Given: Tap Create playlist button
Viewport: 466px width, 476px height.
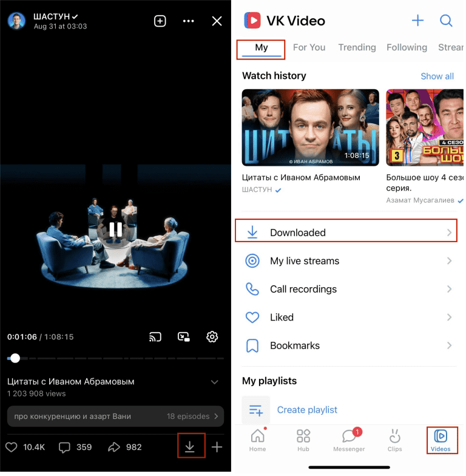Looking at the screenshot, I should tap(307, 410).
